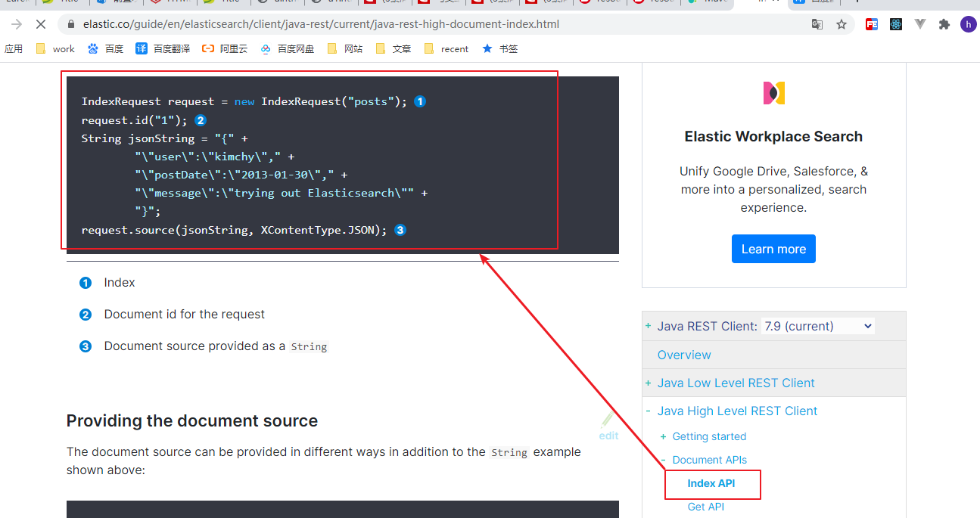
Task: Expand the '+' next to Java REST Client
Action: click(649, 326)
